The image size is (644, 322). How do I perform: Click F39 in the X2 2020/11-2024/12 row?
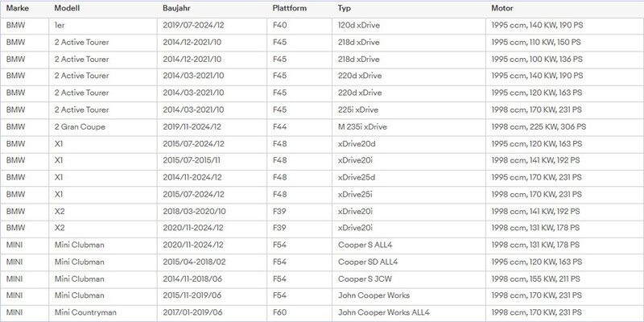click(x=279, y=228)
